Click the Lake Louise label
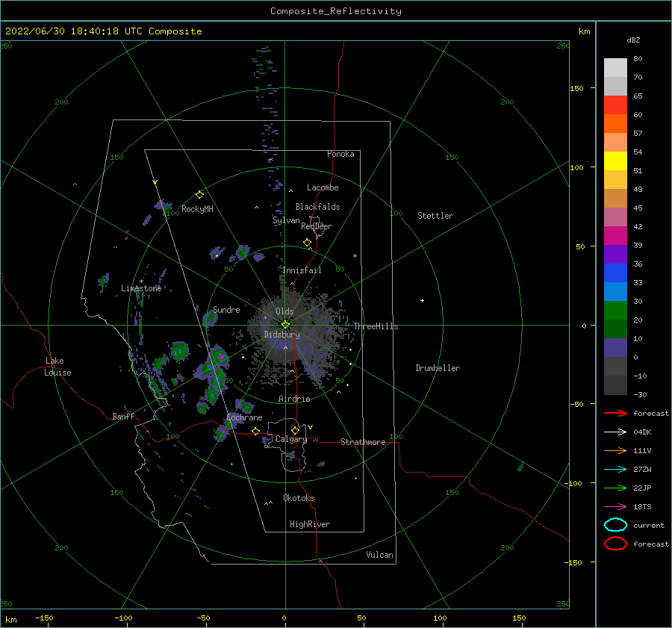The width and height of the screenshot is (672, 628). point(57,367)
